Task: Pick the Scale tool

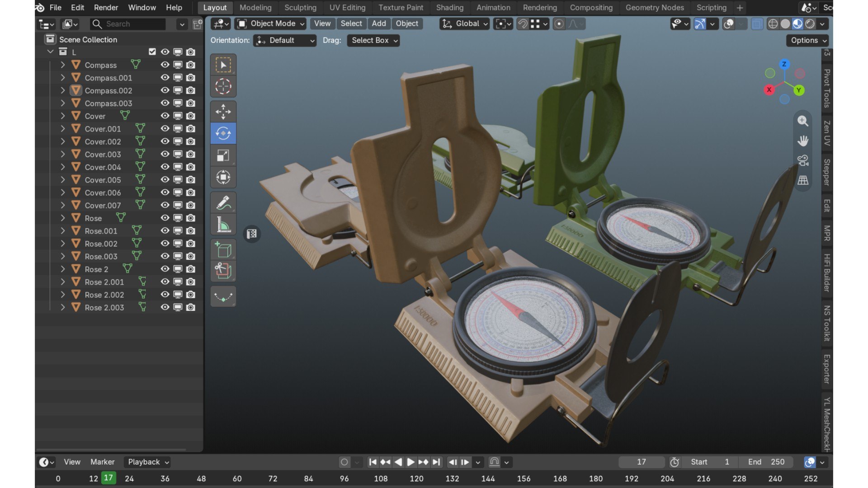Action: coord(223,155)
